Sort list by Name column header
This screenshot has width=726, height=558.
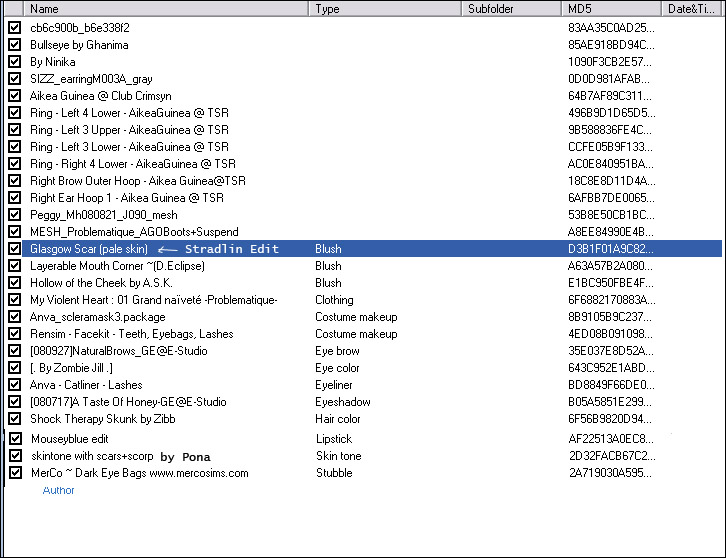[x=160, y=8]
